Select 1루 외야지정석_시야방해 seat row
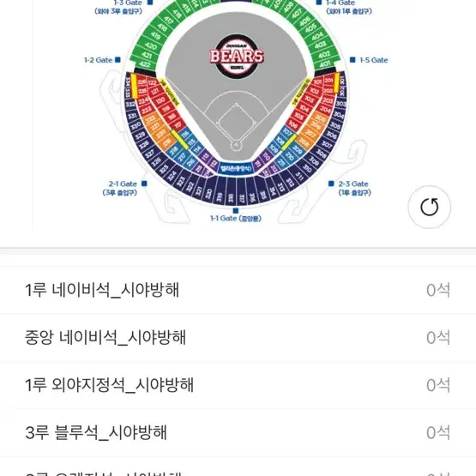This screenshot has width=476, height=476. (238, 385)
